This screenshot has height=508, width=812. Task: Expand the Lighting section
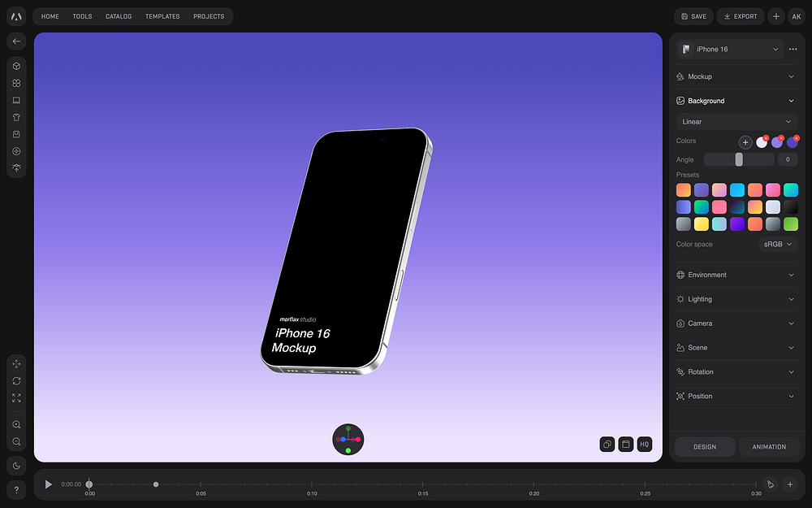point(736,299)
